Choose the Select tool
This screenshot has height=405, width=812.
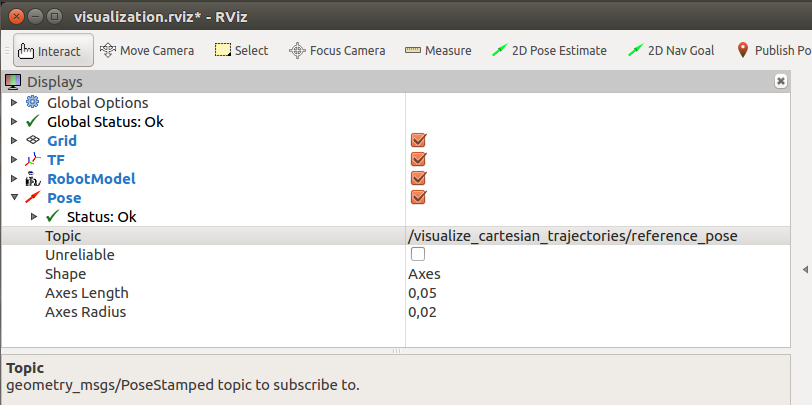pos(241,51)
